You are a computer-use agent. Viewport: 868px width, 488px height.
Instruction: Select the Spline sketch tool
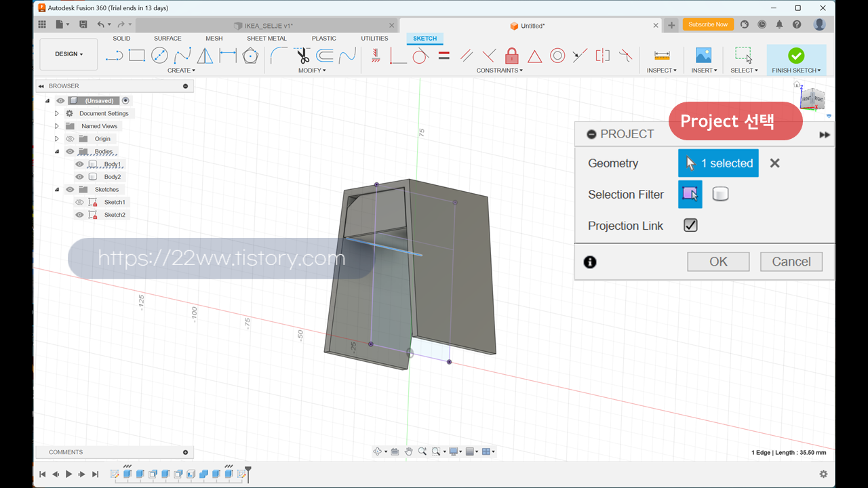tap(182, 56)
